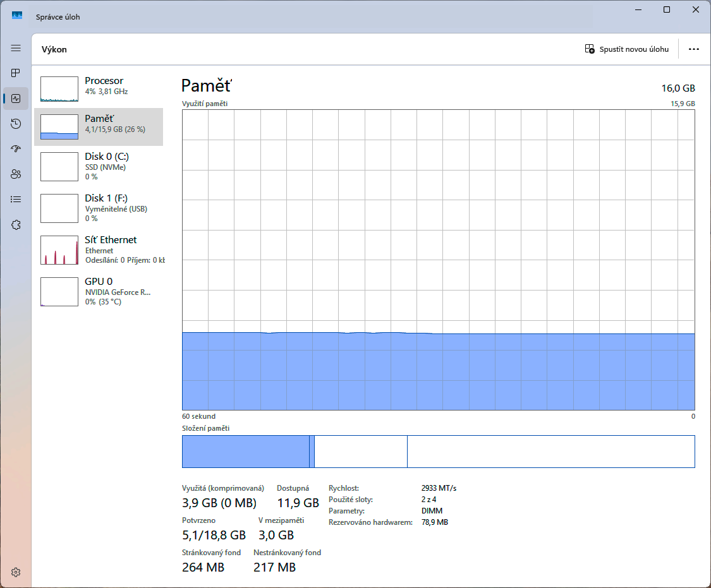The height and width of the screenshot is (588, 711).
Task: Click Spustit novou úlohu button
Action: [x=627, y=49]
